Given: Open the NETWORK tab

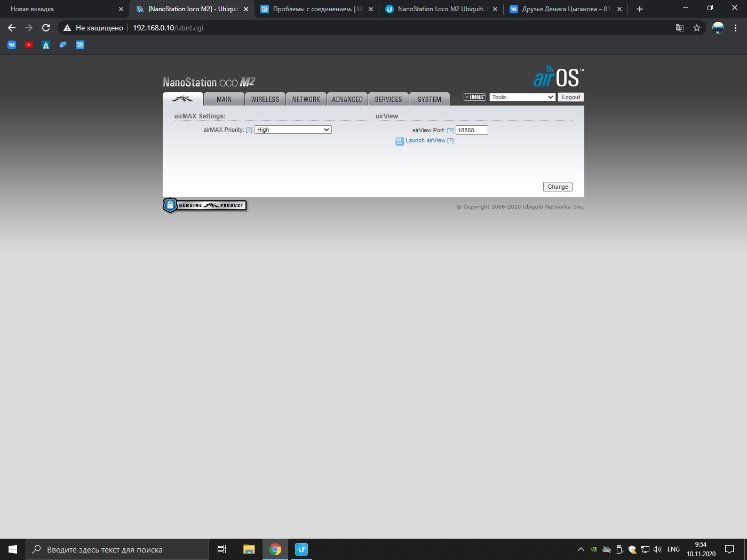Looking at the screenshot, I should pyautogui.click(x=306, y=99).
